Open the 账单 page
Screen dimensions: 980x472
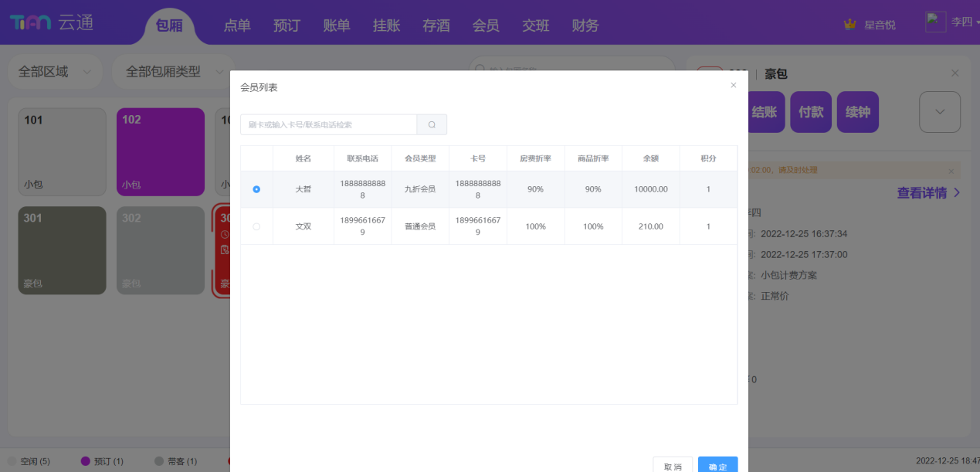pyautogui.click(x=337, y=25)
